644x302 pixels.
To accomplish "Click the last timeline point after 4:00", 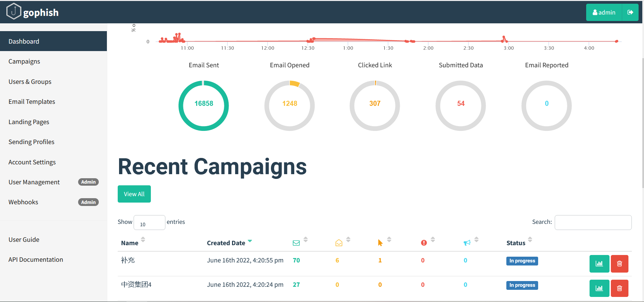I will pyautogui.click(x=617, y=41).
